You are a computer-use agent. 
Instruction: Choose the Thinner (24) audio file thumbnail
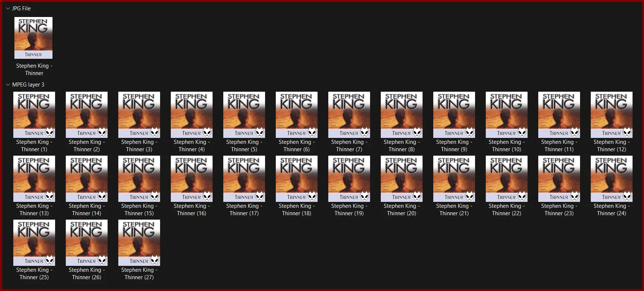coord(611,179)
